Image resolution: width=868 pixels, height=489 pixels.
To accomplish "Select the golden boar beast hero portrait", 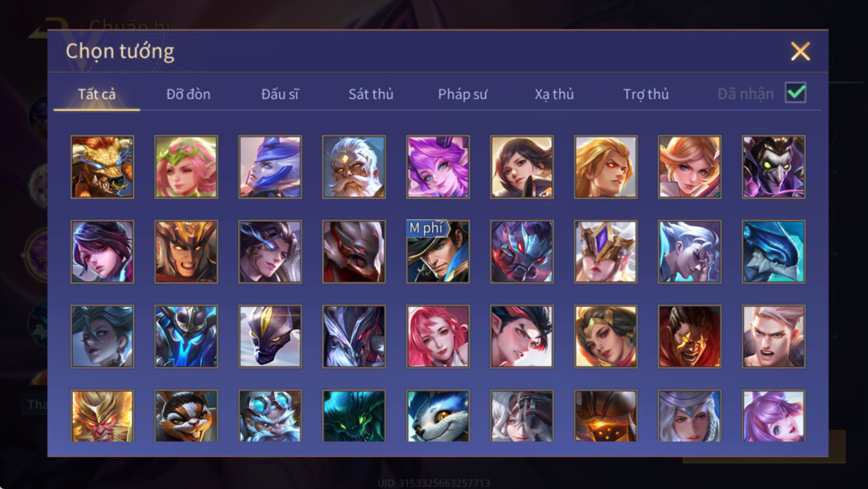I will (x=102, y=167).
